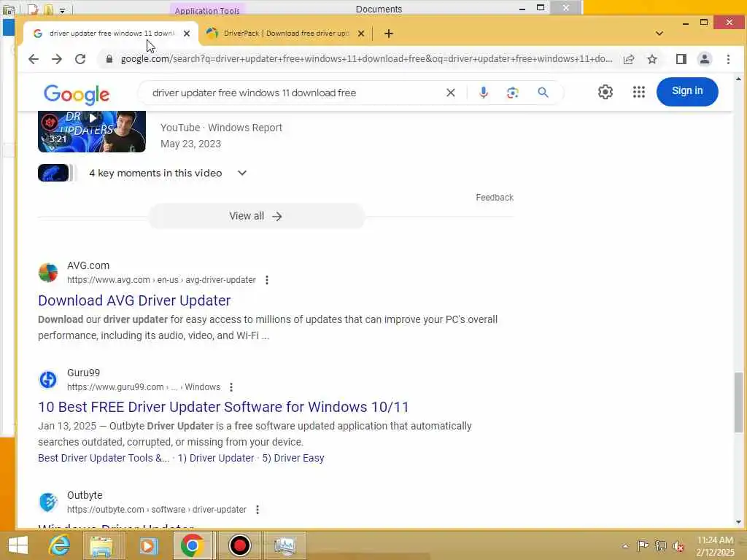Screen dimensions: 747x560
Task: Click the scrollbar up arrow
Action: pyautogui.click(x=738, y=79)
